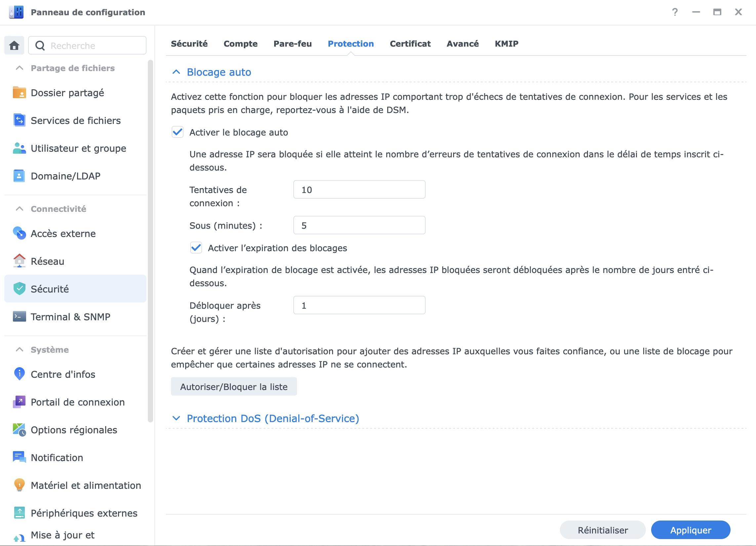Open Accès externe icon
Screen dimensions: 756x546
(x=19, y=233)
